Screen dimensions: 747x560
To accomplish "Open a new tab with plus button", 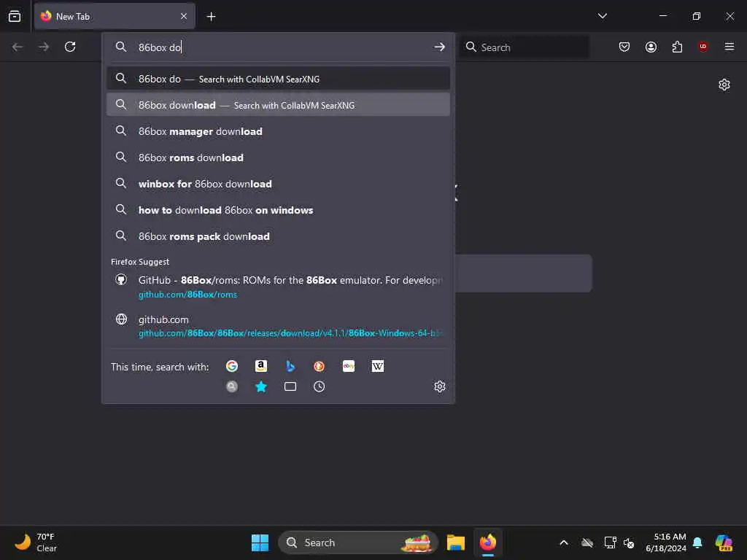I will click(x=211, y=17).
